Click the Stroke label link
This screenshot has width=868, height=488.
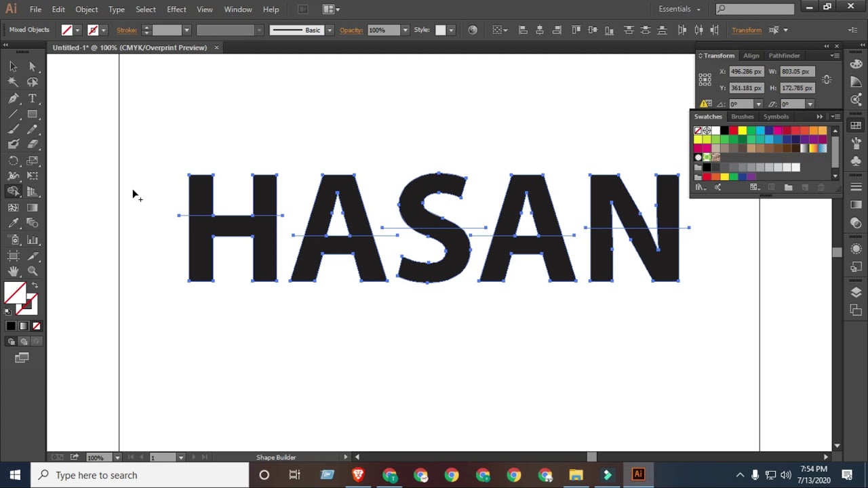click(127, 30)
